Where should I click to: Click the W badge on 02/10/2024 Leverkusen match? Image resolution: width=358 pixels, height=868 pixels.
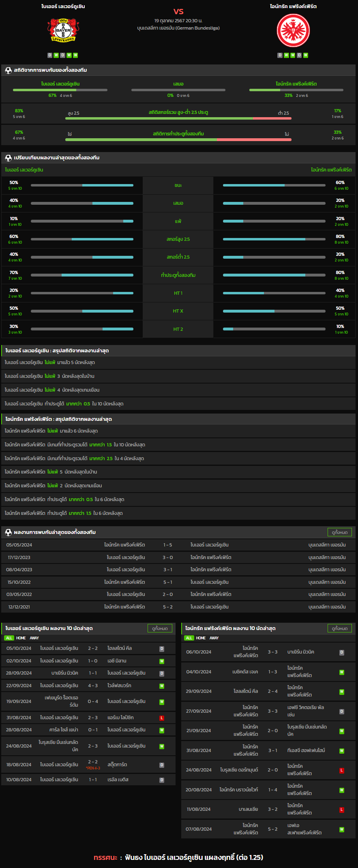point(162,661)
